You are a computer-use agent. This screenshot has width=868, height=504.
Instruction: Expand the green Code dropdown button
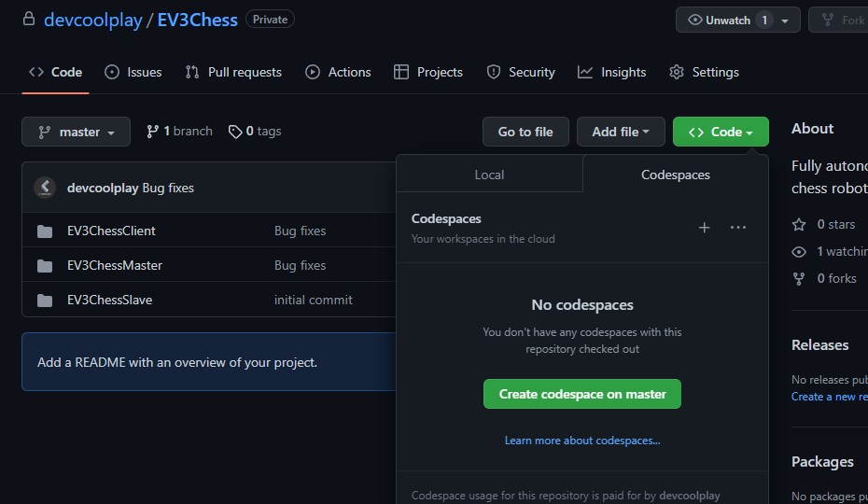721,132
